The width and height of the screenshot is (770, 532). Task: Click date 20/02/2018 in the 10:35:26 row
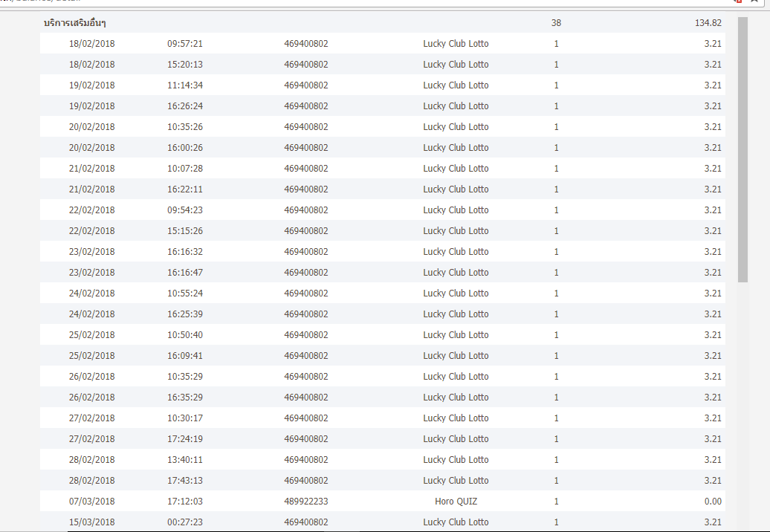[x=92, y=126]
